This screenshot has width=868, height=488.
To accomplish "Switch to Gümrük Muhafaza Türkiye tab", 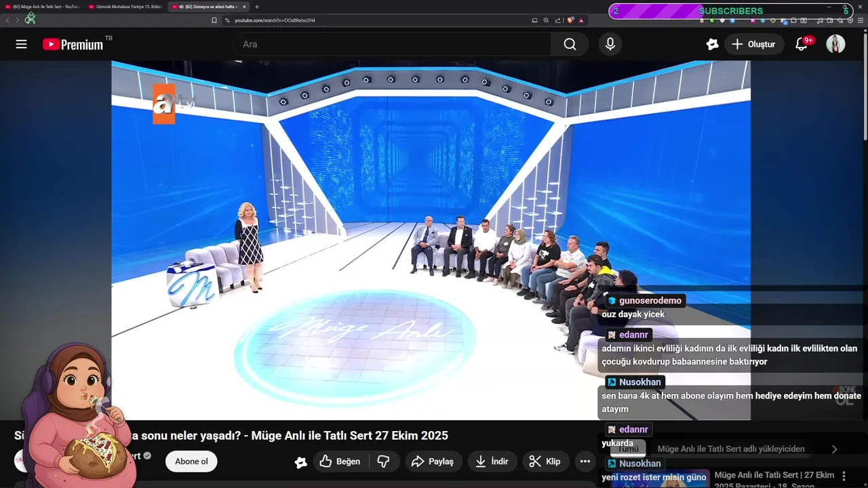I will pos(124,6).
